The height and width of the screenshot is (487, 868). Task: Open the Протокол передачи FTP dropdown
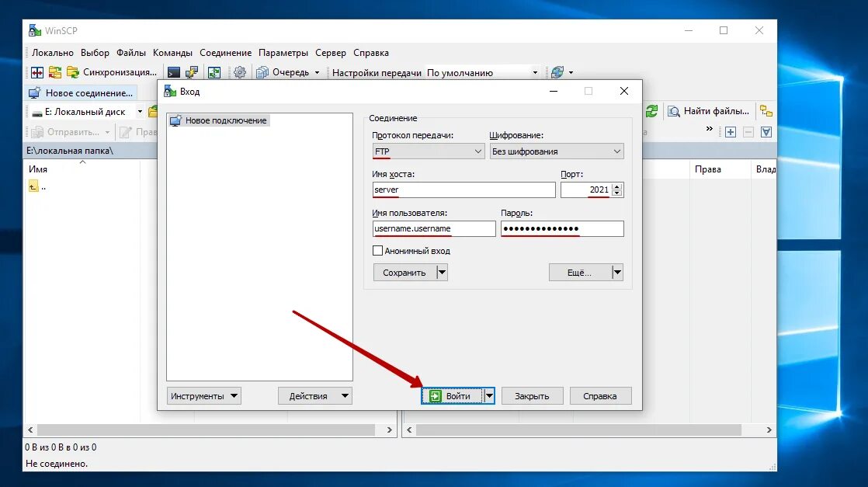click(429, 151)
